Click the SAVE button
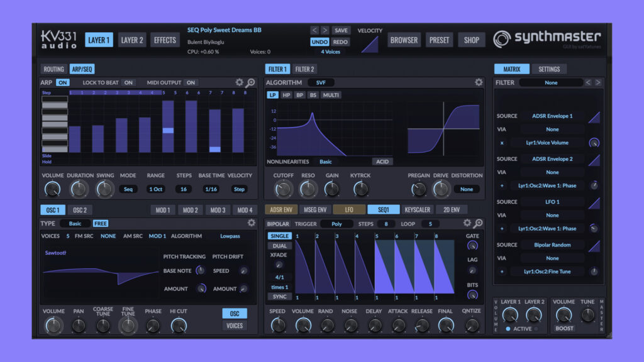Viewport: 644px width, 362px height. [340, 30]
